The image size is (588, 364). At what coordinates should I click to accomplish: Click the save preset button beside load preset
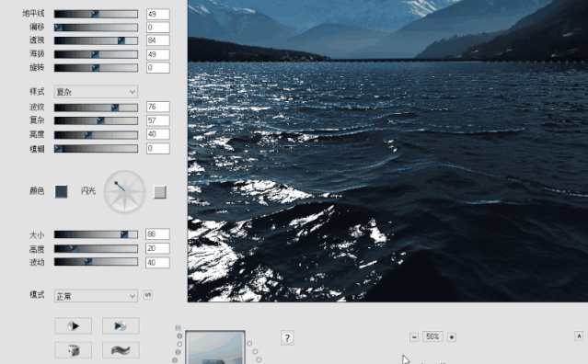pos(121,325)
